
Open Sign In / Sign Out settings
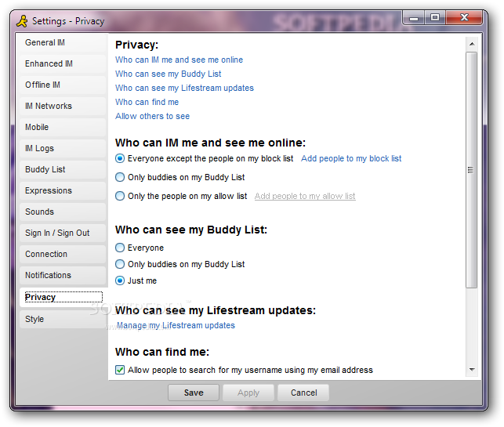click(63, 233)
